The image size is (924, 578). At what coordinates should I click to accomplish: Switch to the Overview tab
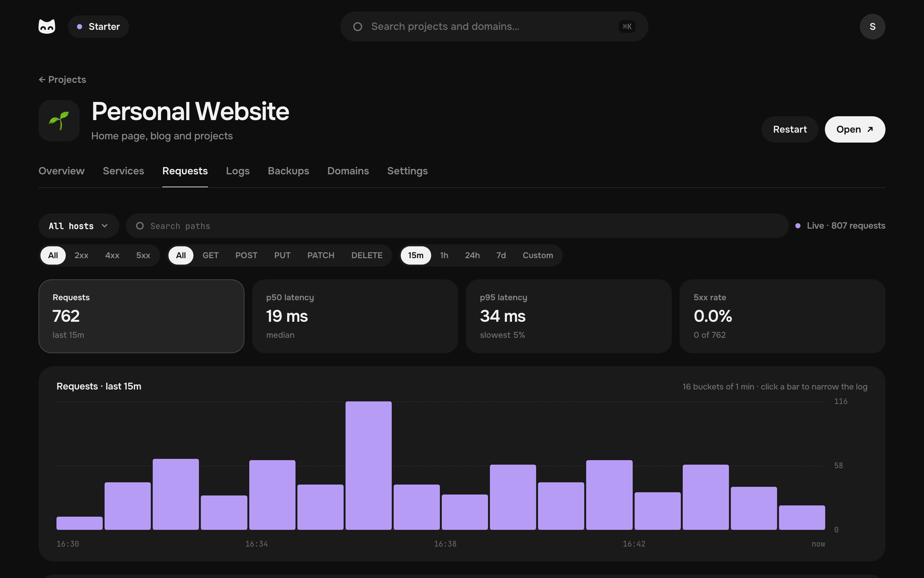tap(62, 171)
